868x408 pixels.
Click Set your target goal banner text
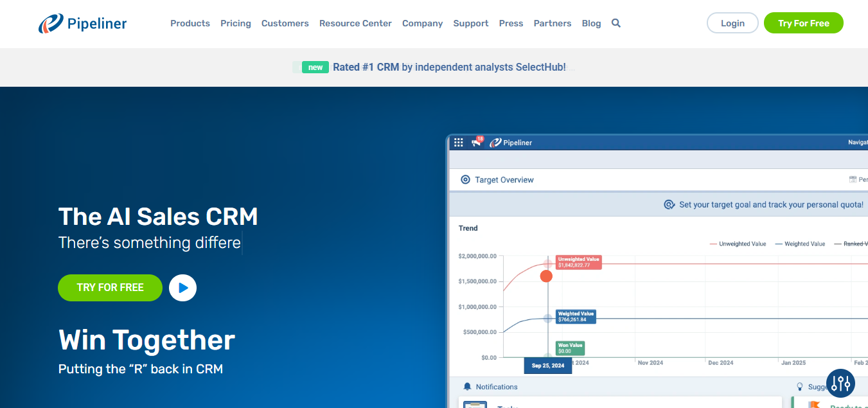point(771,205)
